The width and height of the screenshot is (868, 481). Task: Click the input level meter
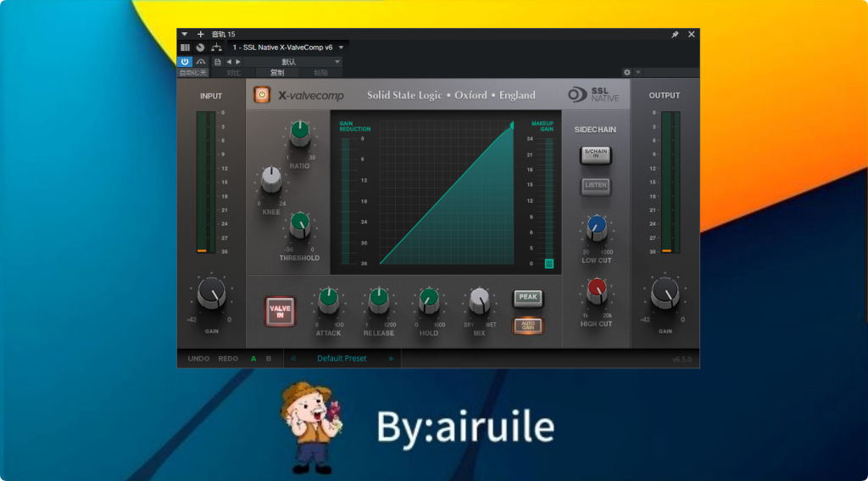205,182
